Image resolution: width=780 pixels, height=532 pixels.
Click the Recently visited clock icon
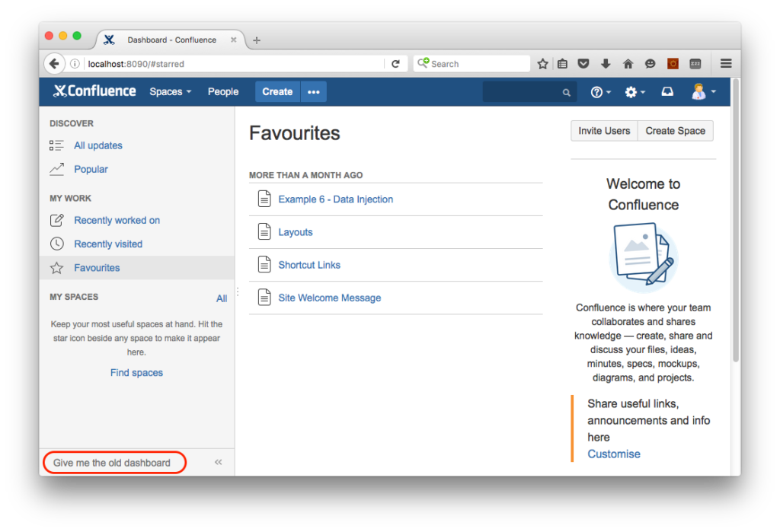coord(56,244)
